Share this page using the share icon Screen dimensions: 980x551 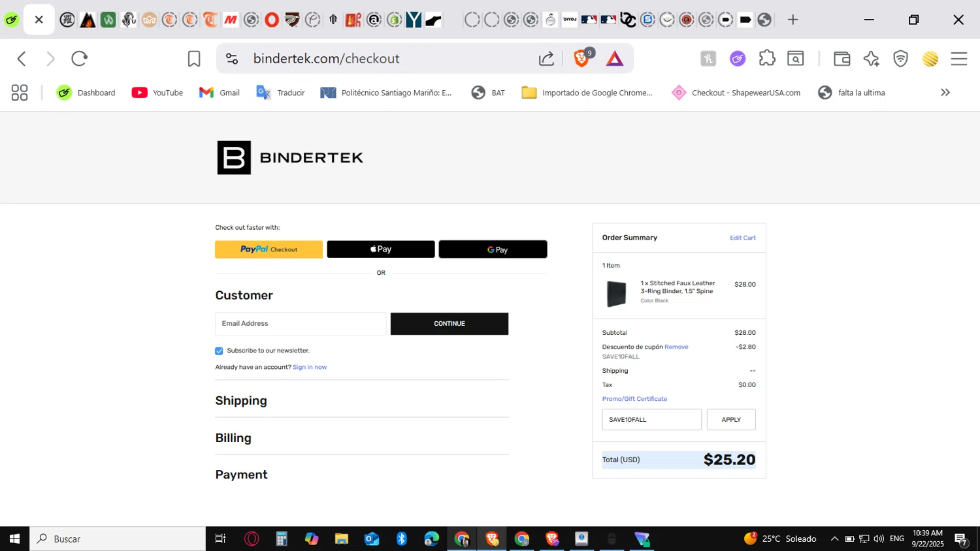click(x=546, y=59)
